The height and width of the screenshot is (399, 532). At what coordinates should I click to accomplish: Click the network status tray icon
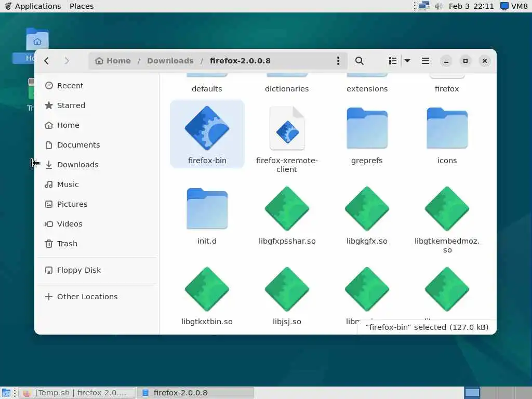click(424, 6)
